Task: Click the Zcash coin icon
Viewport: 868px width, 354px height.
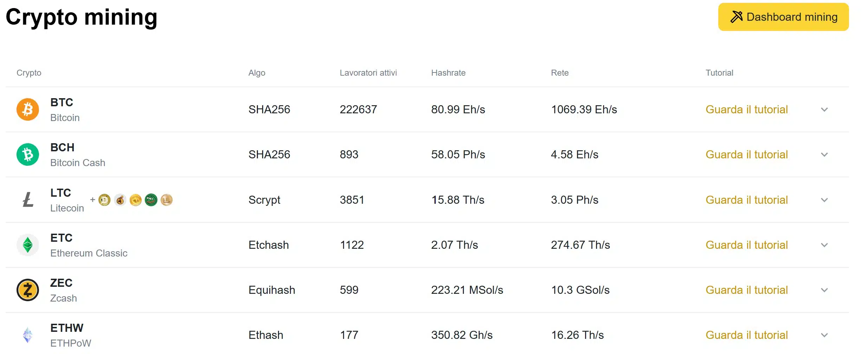Action: tap(27, 290)
